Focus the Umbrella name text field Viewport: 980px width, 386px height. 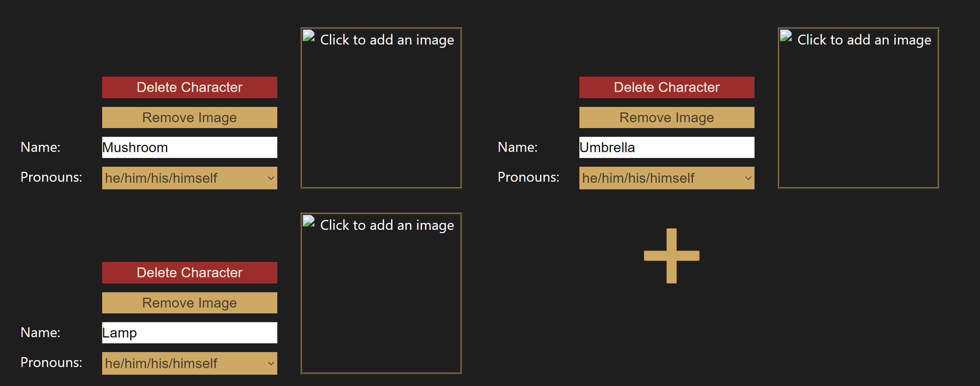click(x=666, y=147)
